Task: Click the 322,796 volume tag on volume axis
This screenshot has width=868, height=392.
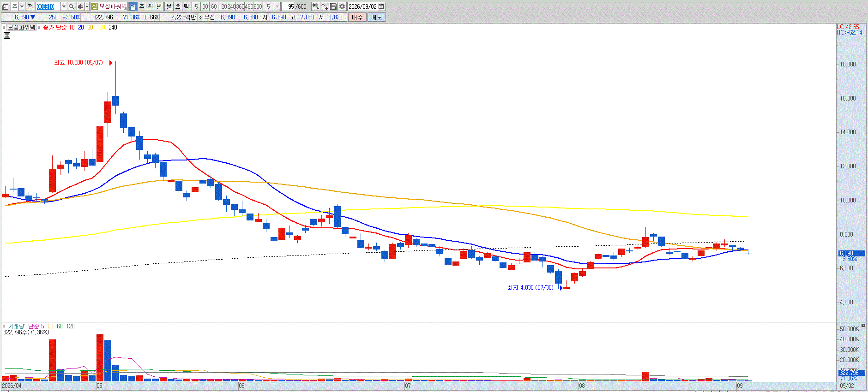Action: click(852, 373)
